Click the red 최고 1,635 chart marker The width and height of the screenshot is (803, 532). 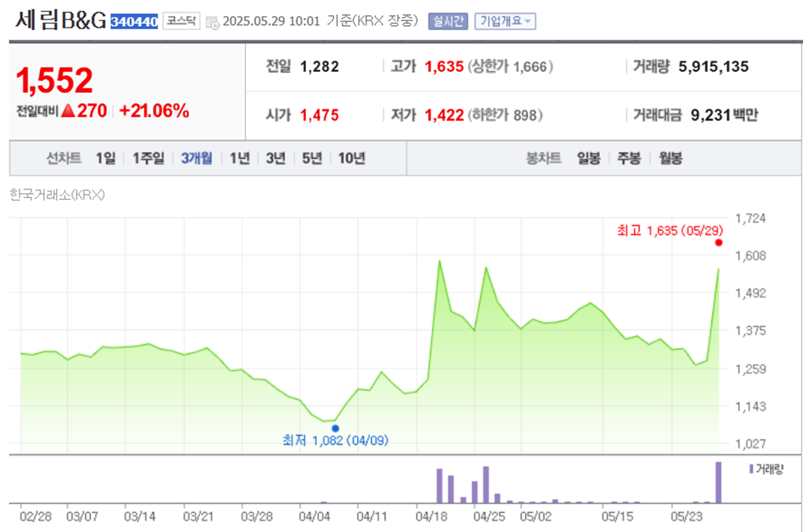tap(719, 243)
